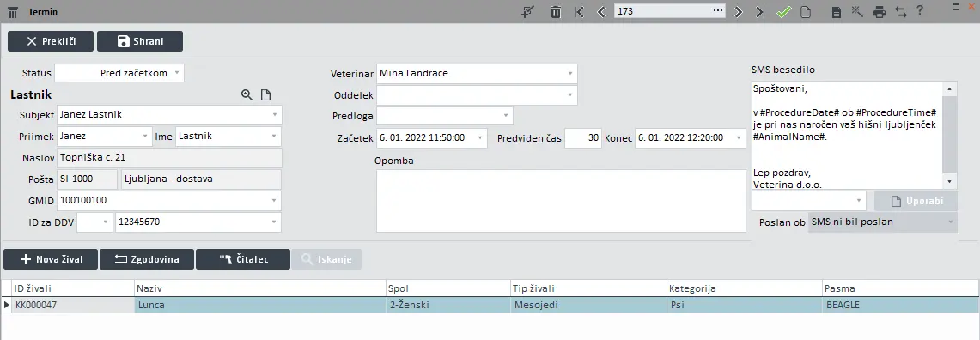Viewport: 980px width, 340px height.
Task: Expand the GMID dropdown 100100100
Action: coord(274,201)
